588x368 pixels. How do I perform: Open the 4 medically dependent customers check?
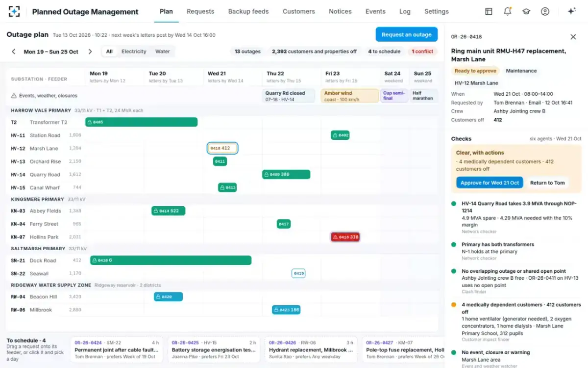(517, 322)
